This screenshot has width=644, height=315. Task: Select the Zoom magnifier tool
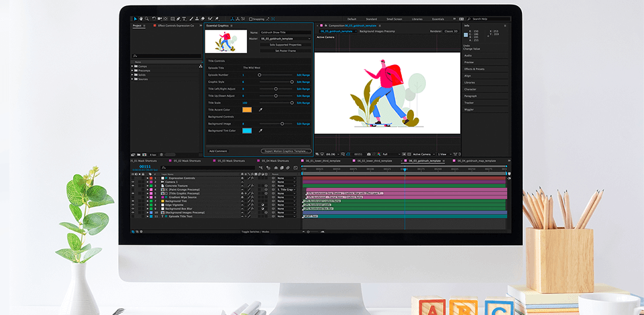coord(146,19)
